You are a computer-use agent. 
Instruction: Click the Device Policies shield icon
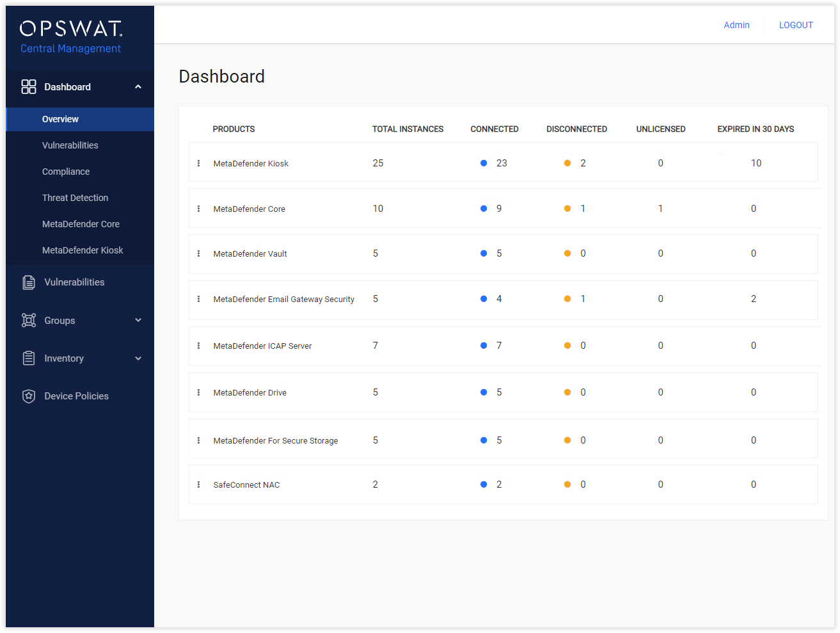click(29, 396)
